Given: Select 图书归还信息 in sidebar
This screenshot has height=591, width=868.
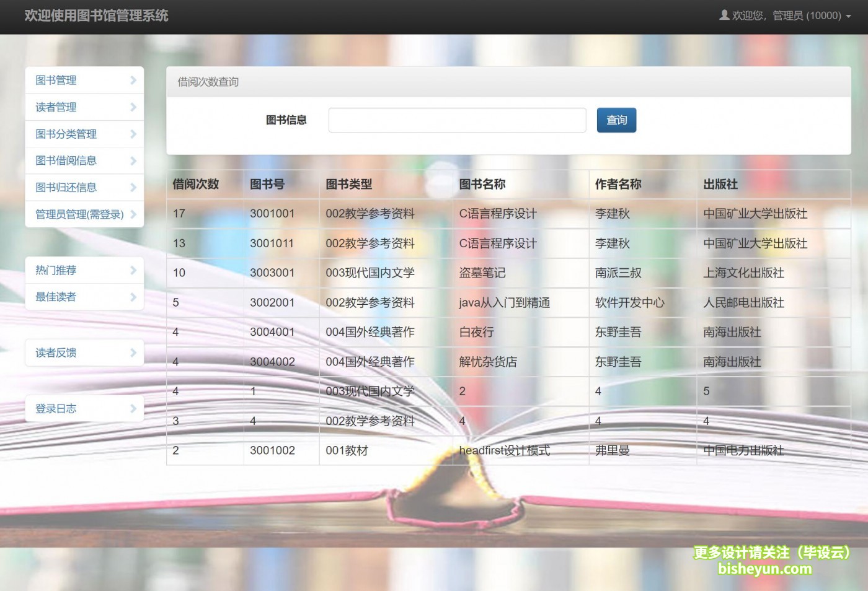Looking at the screenshot, I should (x=84, y=187).
